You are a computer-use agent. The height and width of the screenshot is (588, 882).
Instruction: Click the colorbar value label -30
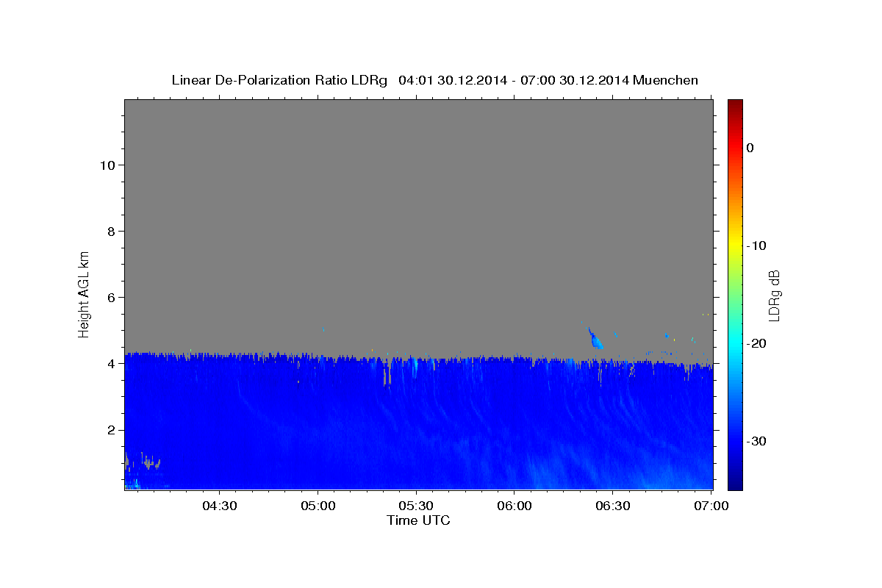(x=757, y=441)
